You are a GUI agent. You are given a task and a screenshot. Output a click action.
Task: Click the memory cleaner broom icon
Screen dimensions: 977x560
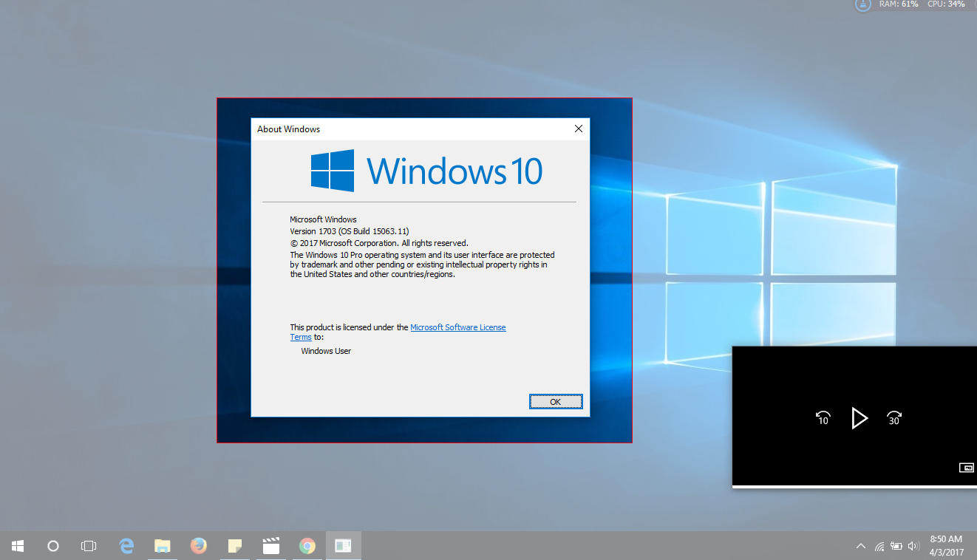tap(862, 4)
